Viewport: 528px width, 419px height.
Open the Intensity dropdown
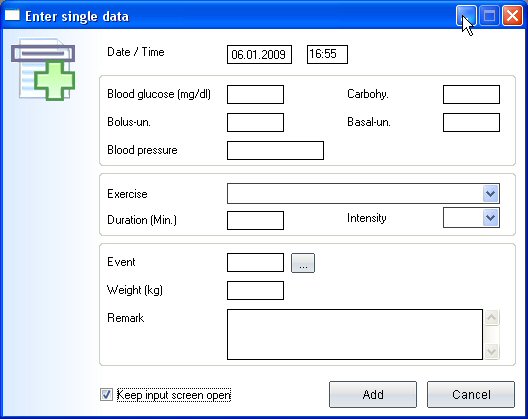(491, 218)
